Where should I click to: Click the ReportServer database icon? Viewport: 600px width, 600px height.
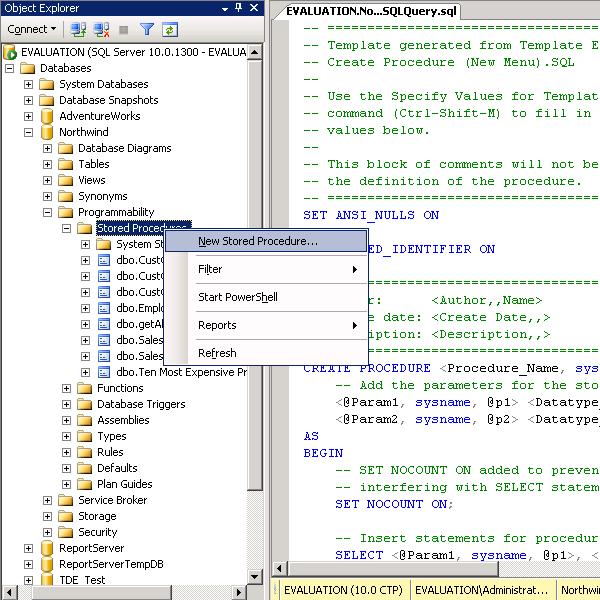[47, 548]
